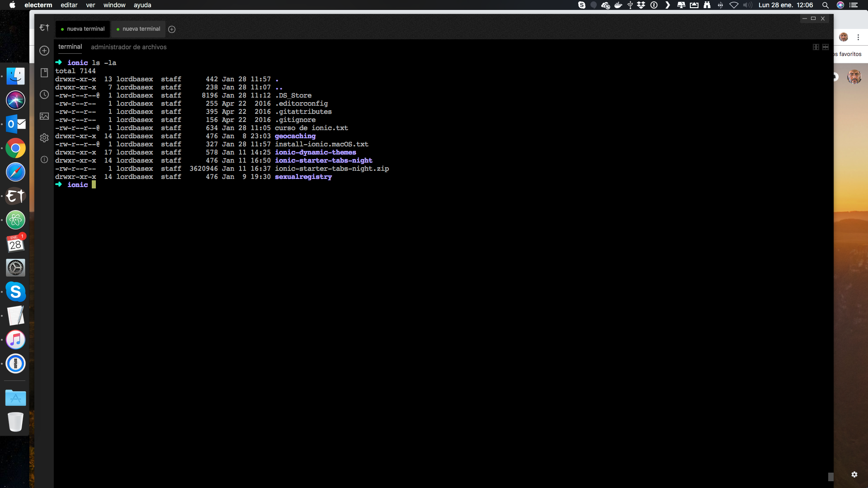Click the electerm logo atop the sidebar

[44, 28]
